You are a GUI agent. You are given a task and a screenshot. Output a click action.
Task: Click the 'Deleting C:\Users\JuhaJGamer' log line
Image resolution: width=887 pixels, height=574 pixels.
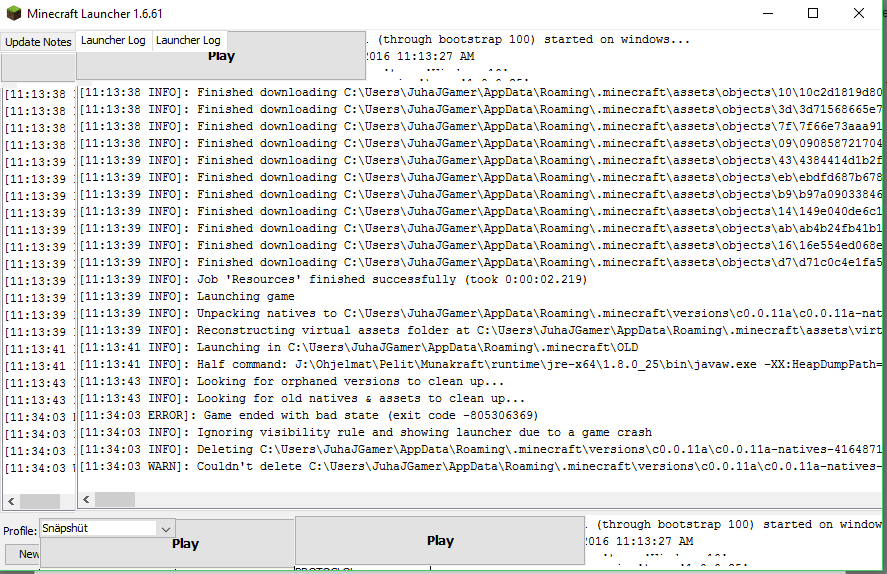coord(480,449)
